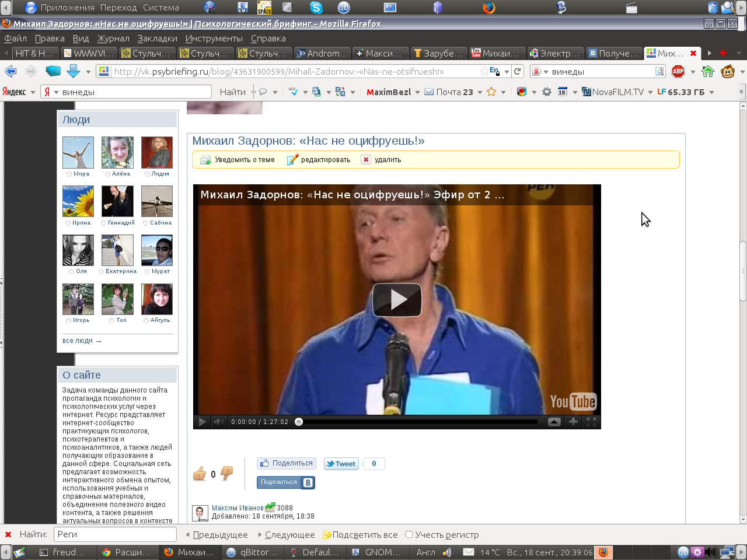Toggle fullscreen on the video player
Viewport: 747px width, 560px height.
pyautogui.click(x=591, y=422)
